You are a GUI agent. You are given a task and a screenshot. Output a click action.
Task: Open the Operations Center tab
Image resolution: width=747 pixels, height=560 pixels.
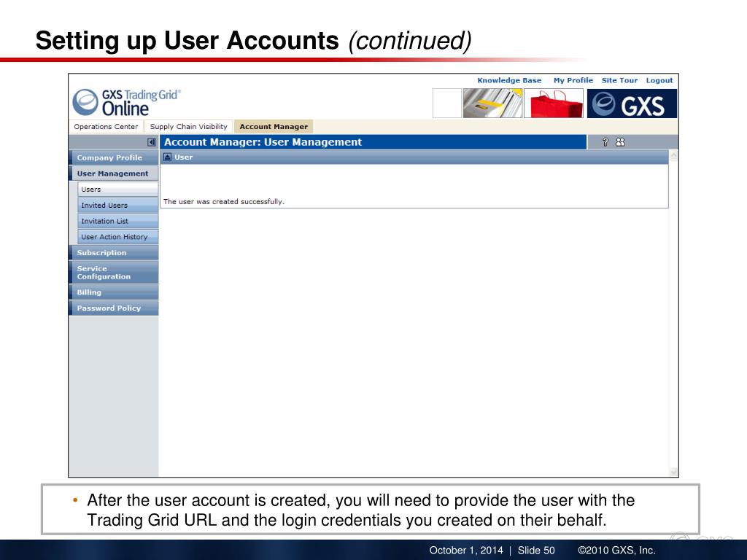pyautogui.click(x=106, y=127)
